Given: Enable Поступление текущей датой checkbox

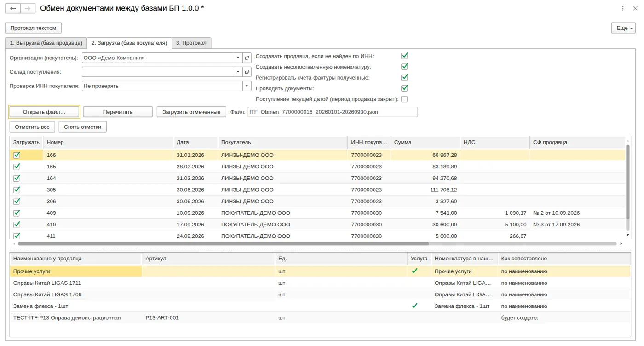Looking at the screenshot, I should pos(404,99).
